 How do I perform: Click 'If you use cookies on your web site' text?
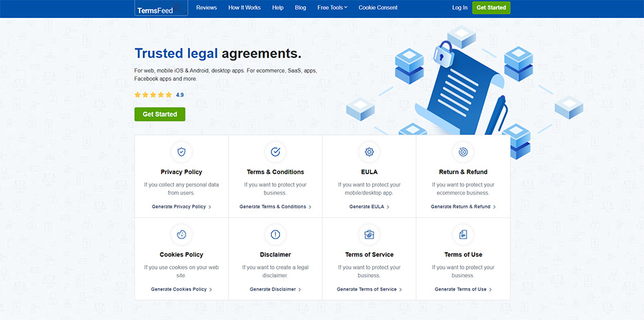point(181,271)
